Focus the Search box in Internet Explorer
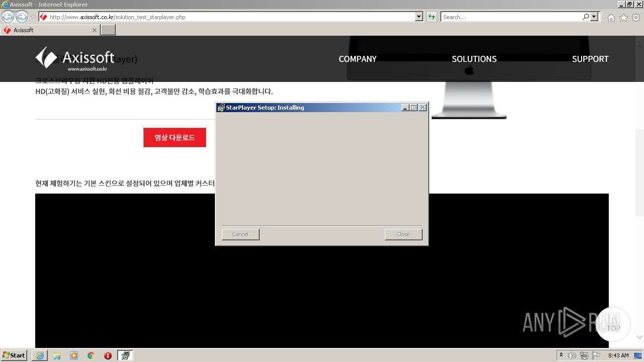This screenshot has width=644, height=362. pyautogui.click(x=512, y=17)
